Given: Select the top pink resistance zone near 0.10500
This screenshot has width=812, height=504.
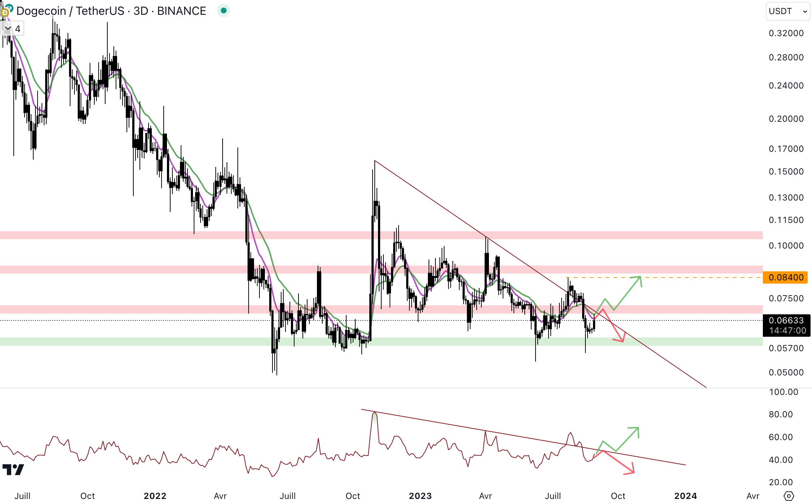Looking at the screenshot, I should point(145,235).
